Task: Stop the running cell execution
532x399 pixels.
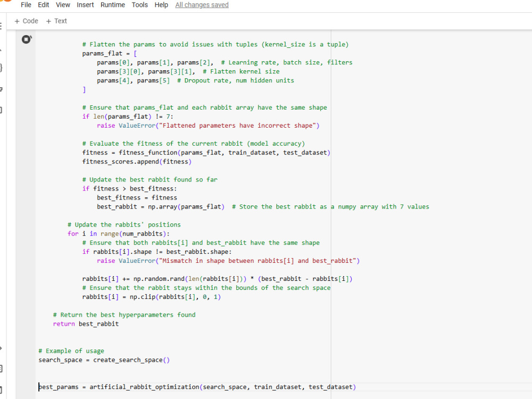Action: (27, 39)
